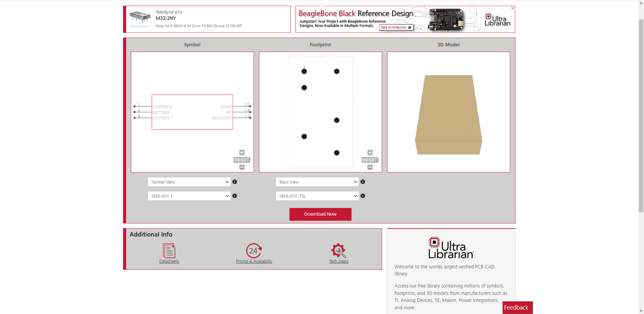This screenshot has width=644, height=314.
Task: Open the Tech Specs link
Action: 339,261
